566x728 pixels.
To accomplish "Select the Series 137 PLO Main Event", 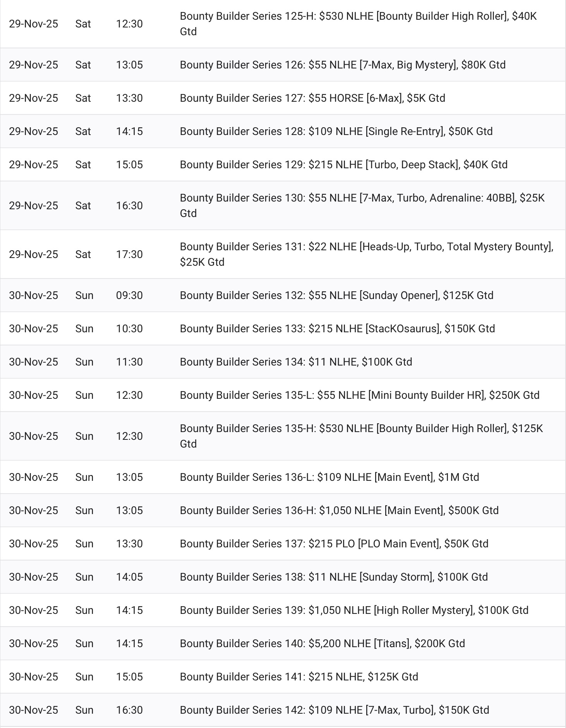I will [x=334, y=543].
